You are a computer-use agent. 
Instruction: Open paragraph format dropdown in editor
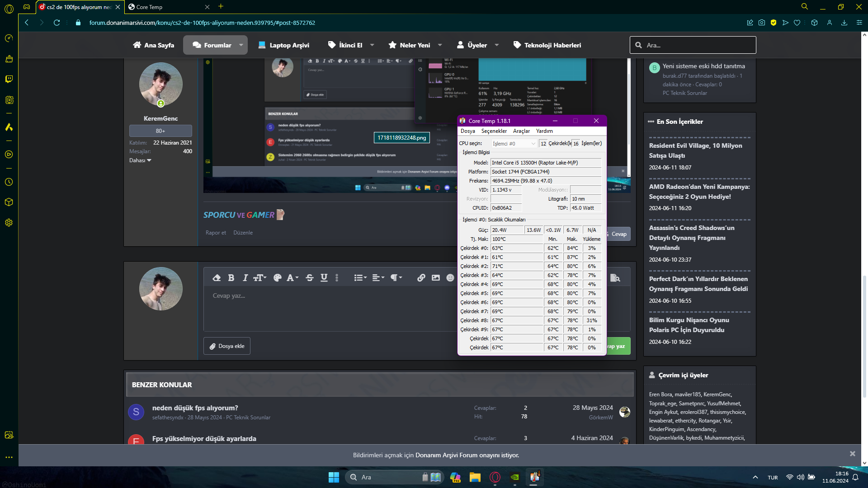[396, 277]
